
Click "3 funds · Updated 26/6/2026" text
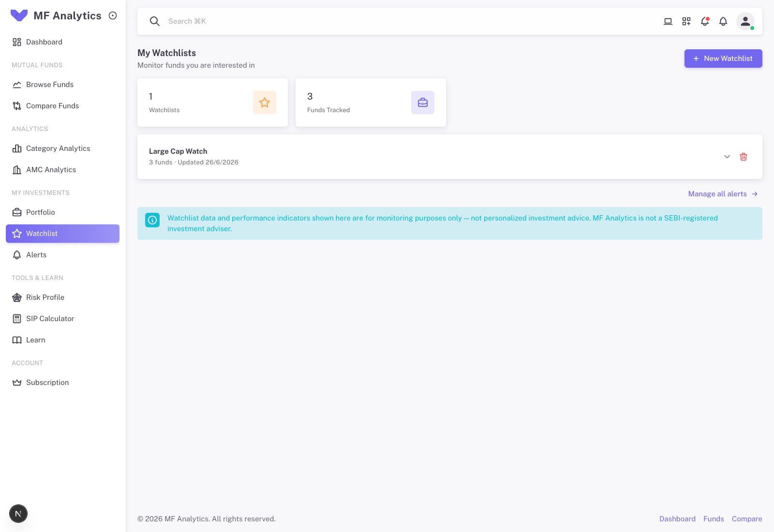click(193, 163)
